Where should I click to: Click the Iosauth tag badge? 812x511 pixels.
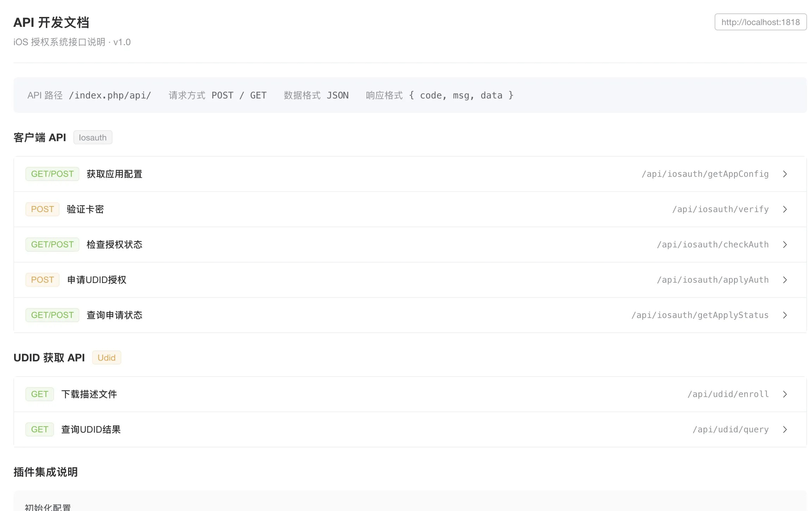click(92, 138)
